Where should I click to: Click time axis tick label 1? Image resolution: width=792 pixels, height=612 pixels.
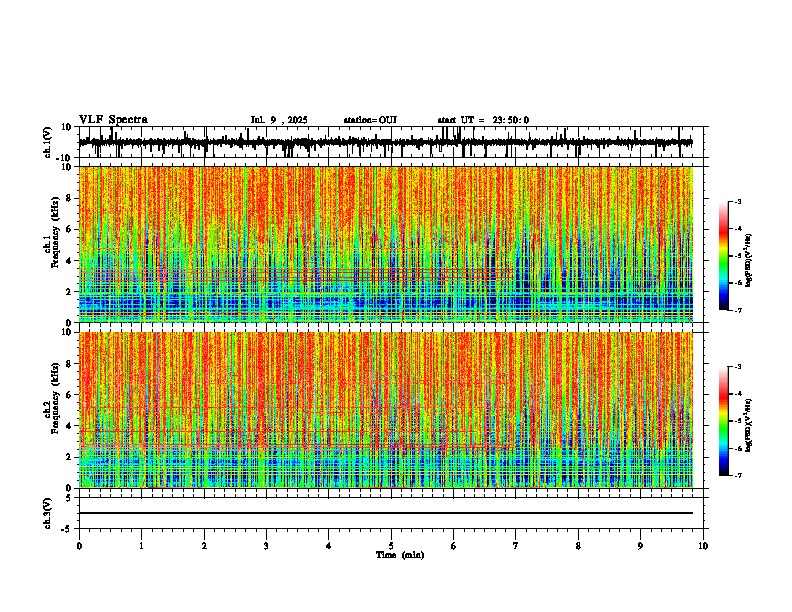click(141, 546)
